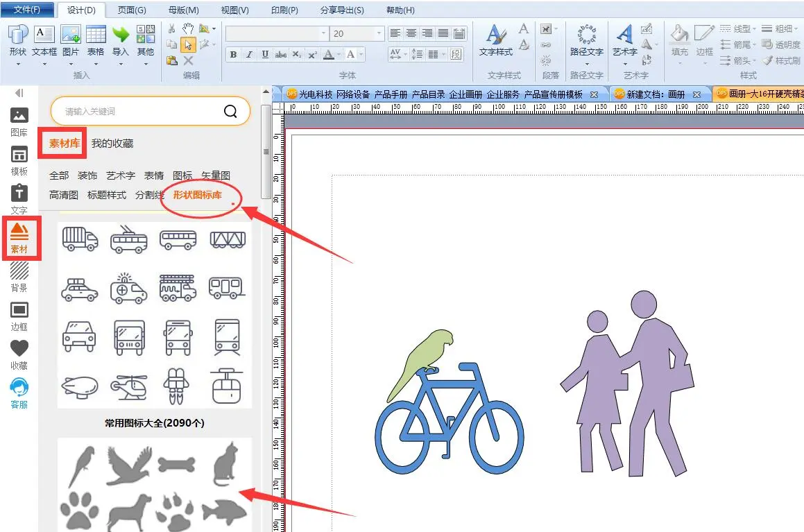Screen dimensions: 804x532
Task: Open the 模板 templates sidebar panel
Action: [x=19, y=160]
